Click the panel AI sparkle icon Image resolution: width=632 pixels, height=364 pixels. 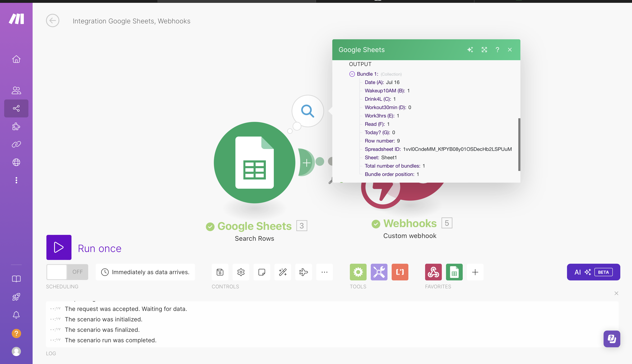point(470,50)
